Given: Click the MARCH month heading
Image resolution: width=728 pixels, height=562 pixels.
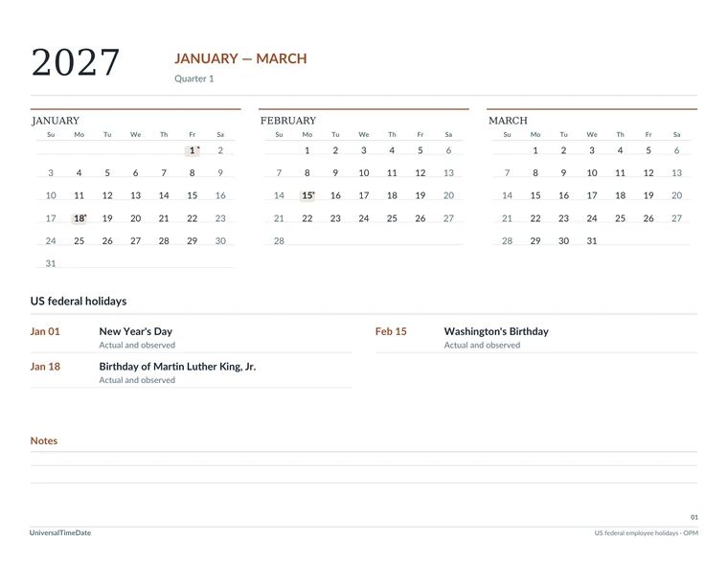Looking at the screenshot, I should point(508,121).
